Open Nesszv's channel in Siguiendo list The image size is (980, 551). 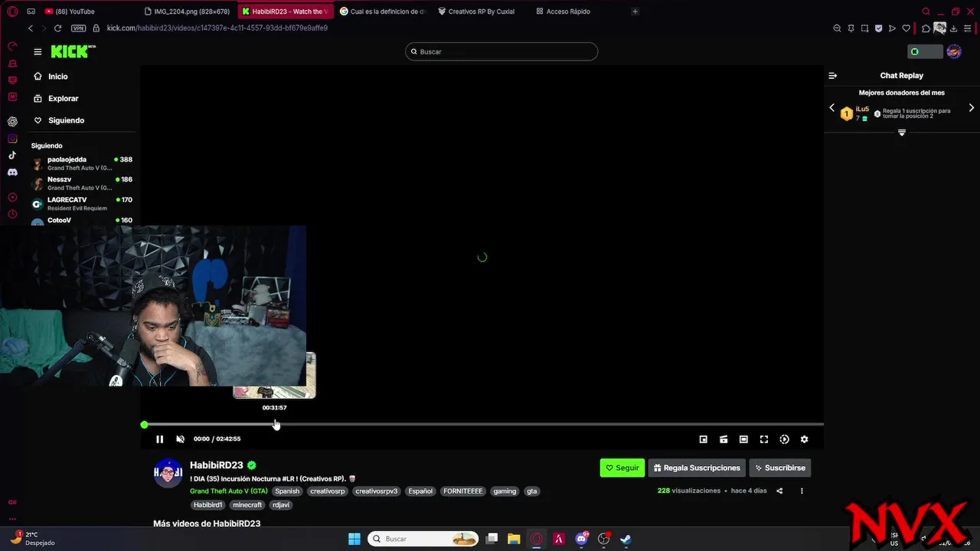pos(82,184)
